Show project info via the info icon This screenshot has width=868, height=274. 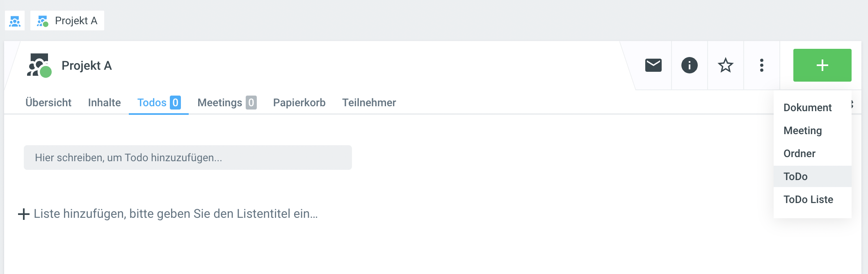pyautogui.click(x=689, y=65)
